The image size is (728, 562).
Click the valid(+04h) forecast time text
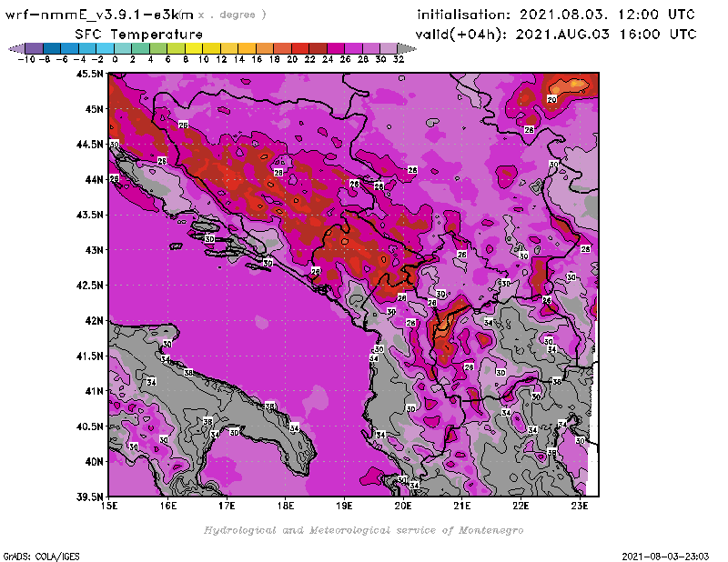557,34
